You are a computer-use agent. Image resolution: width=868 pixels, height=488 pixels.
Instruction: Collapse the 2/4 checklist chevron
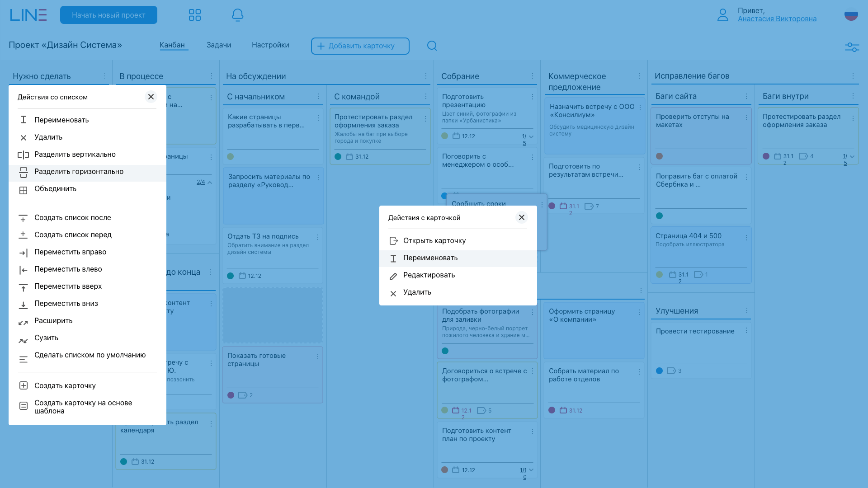pos(210,182)
